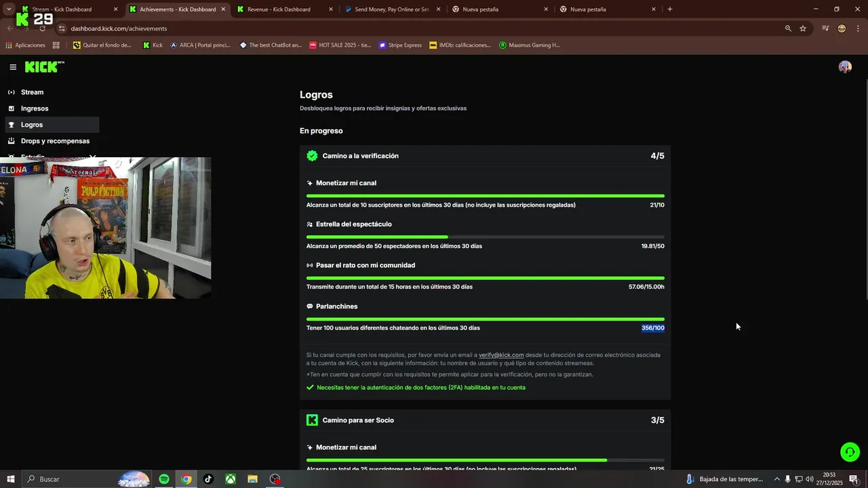Open OBS Studio from taskbar
Screen dimensions: 868x488
[275, 479]
